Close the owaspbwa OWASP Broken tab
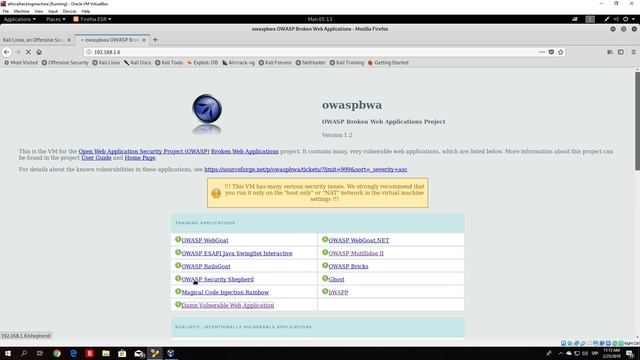 click(x=144, y=40)
